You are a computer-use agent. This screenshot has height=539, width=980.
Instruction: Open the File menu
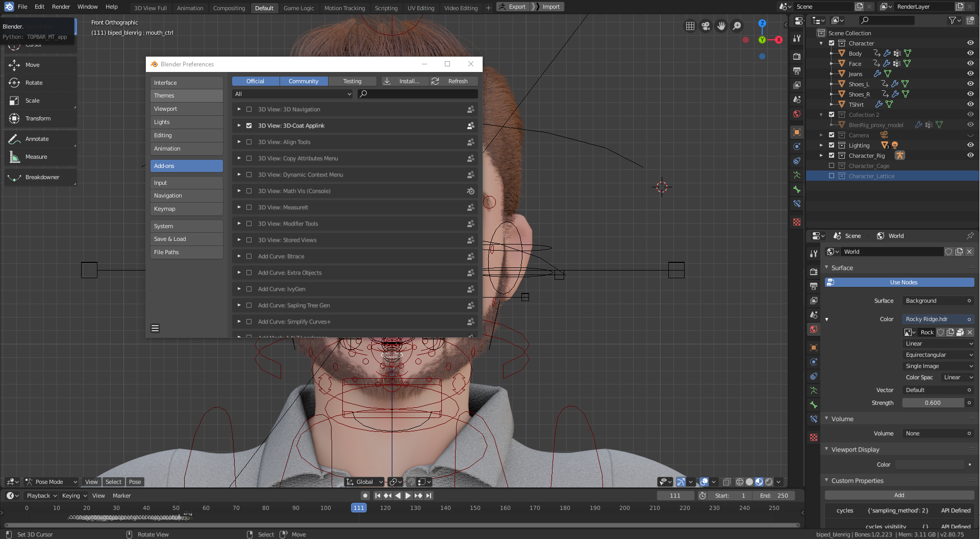pos(22,7)
